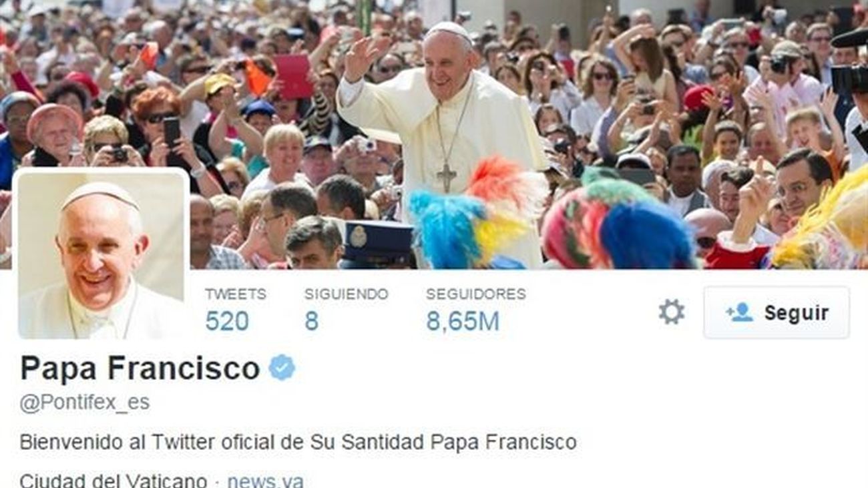Viewport: 868px width, 488px height.
Task: Click the add-person icon on Seguir
Action: [x=739, y=312]
